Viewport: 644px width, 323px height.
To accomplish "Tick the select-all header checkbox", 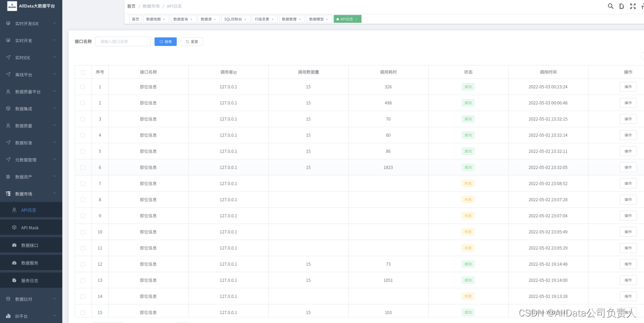I will 83,72.
